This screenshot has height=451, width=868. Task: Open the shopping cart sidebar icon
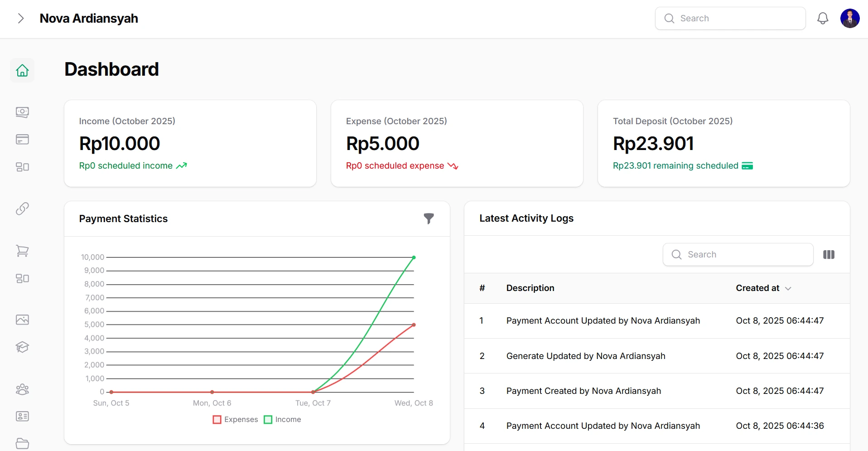22,251
